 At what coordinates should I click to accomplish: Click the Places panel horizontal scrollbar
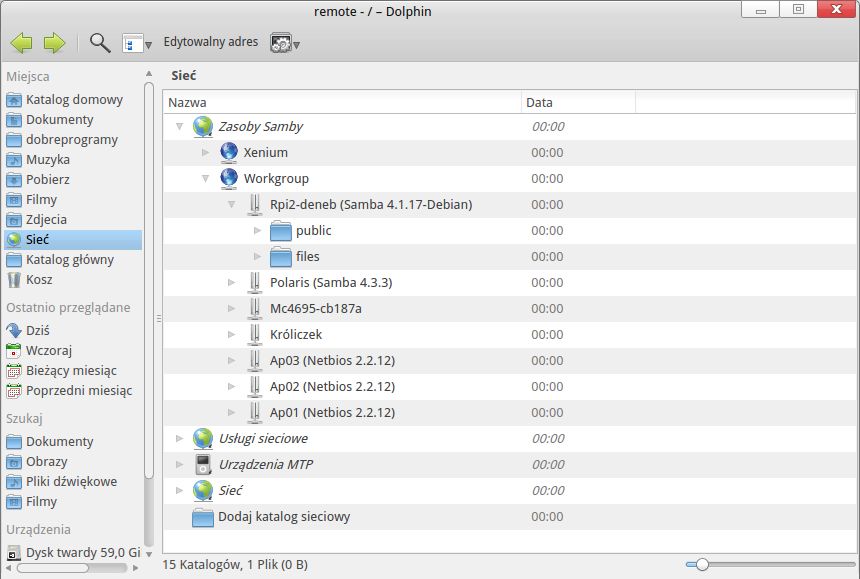tap(53, 567)
